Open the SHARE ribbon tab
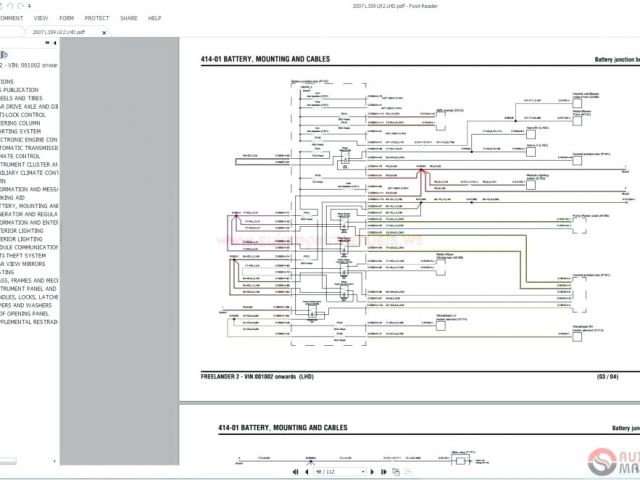 (x=129, y=18)
